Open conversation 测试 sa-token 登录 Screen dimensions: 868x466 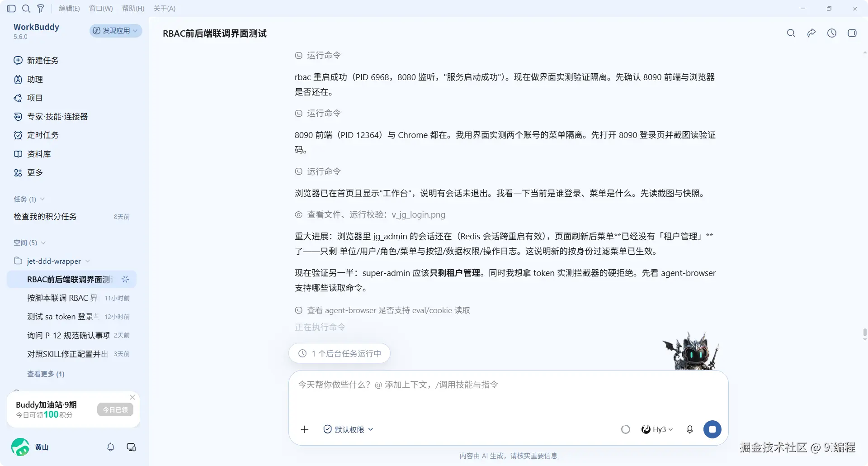(71, 316)
